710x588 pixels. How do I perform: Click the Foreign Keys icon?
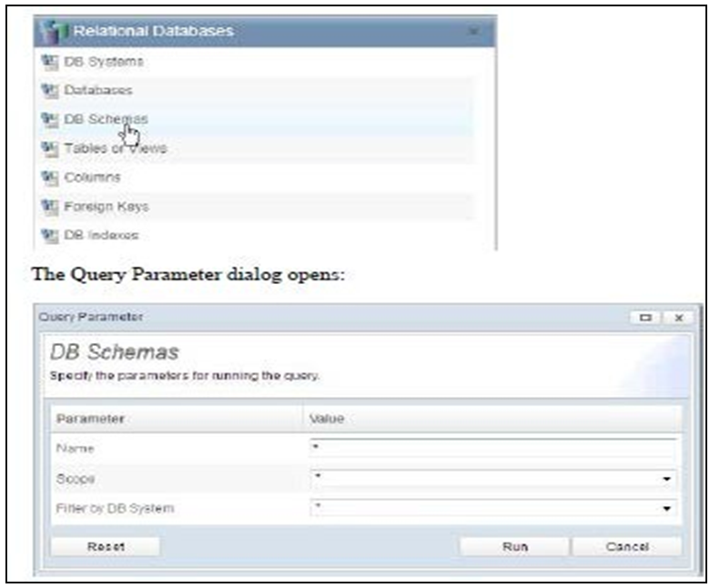point(48,206)
